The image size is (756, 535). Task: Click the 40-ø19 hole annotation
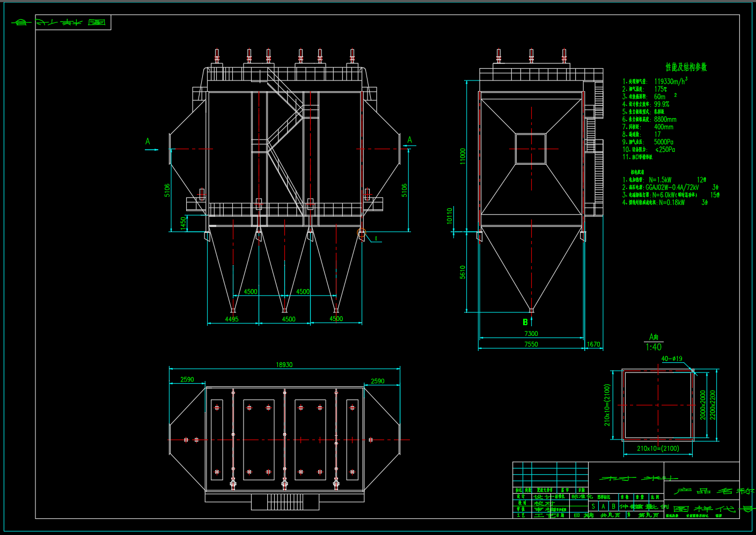tap(671, 358)
